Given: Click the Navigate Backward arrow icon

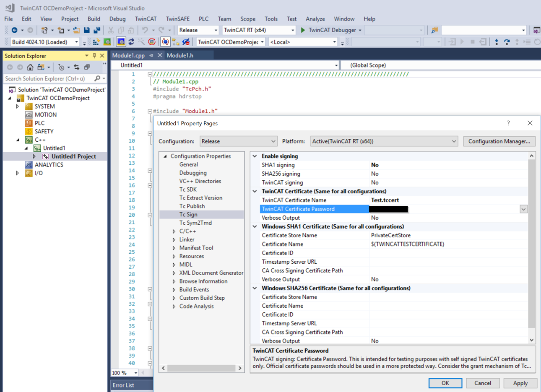Looking at the screenshot, I should (14, 30).
